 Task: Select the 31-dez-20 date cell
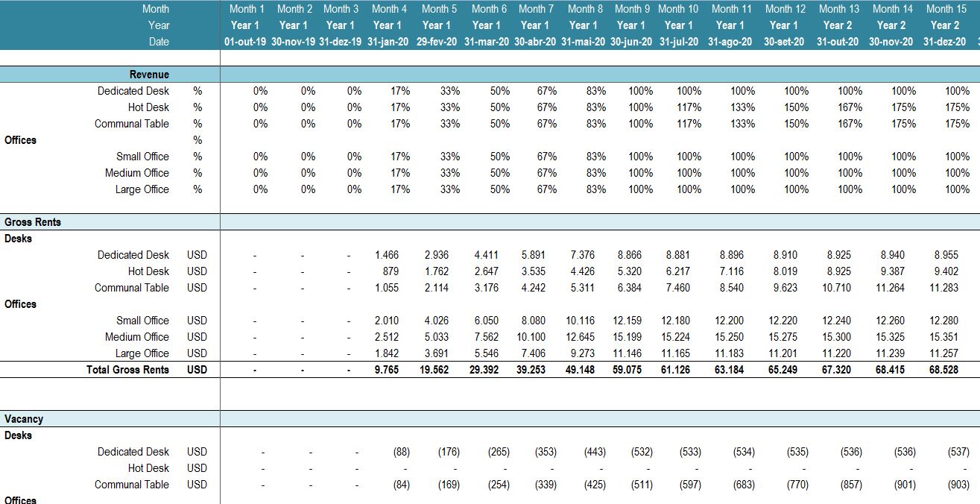(946, 42)
